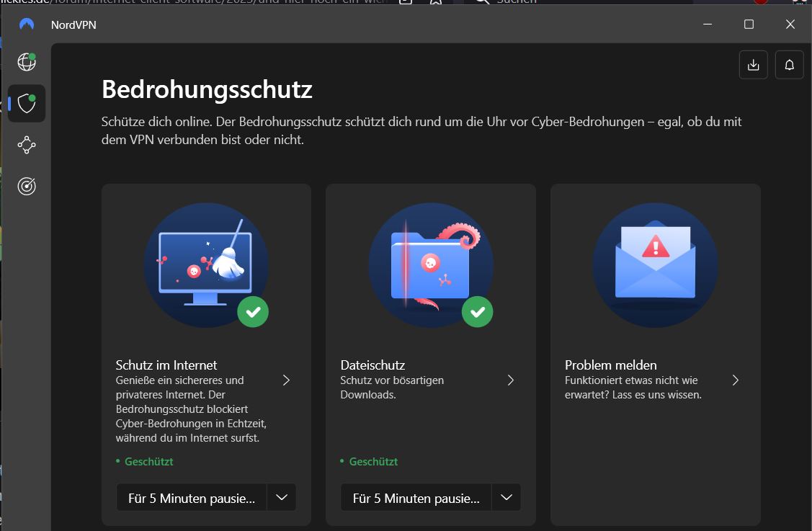This screenshot has width=812, height=531.
Task: Maximize the NordVPN window
Action: [749, 24]
